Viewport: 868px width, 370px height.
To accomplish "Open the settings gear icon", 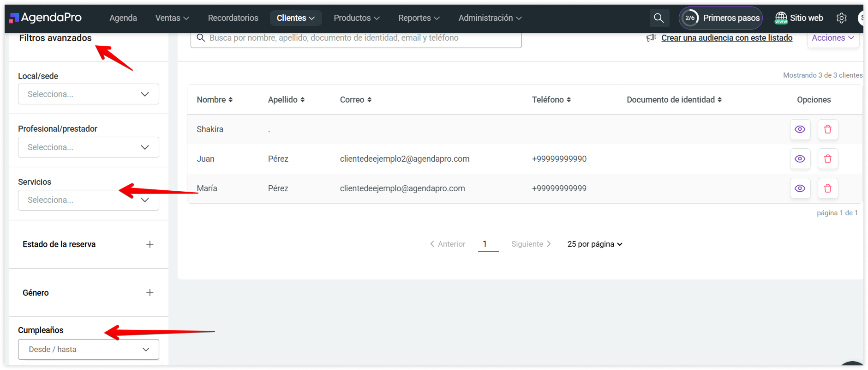I will point(842,18).
